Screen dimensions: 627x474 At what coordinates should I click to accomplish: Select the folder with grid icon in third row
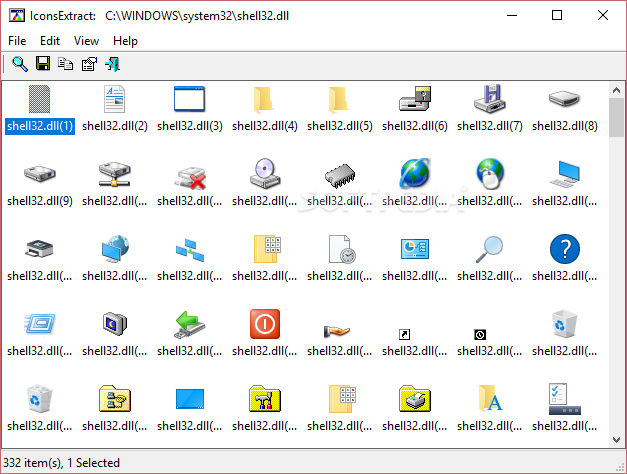click(x=267, y=249)
